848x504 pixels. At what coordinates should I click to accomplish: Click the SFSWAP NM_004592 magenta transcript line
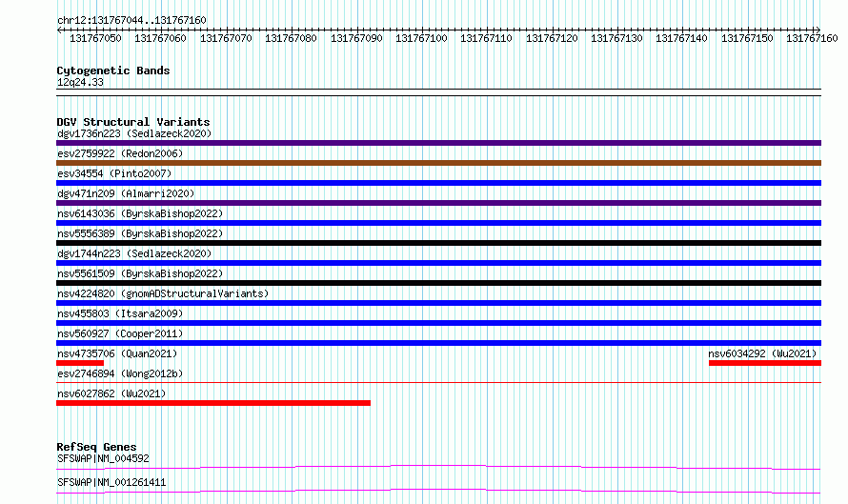[x=438, y=467]
